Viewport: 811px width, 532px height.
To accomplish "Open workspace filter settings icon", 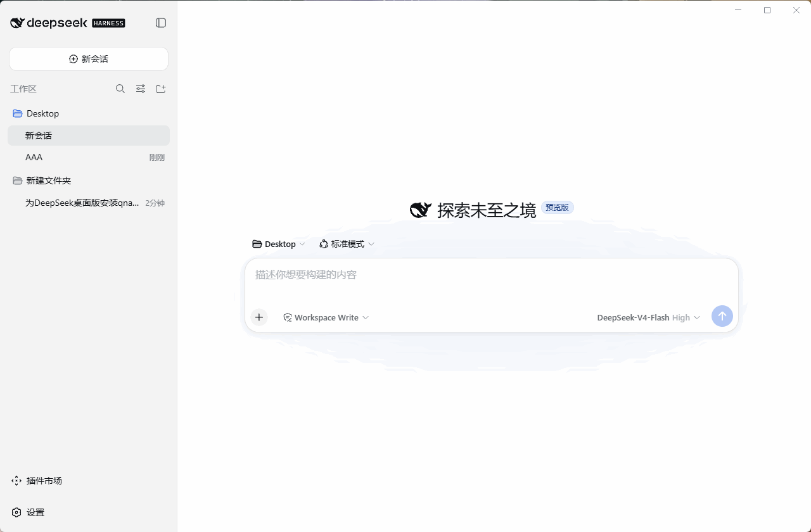I will click(141, 89).
